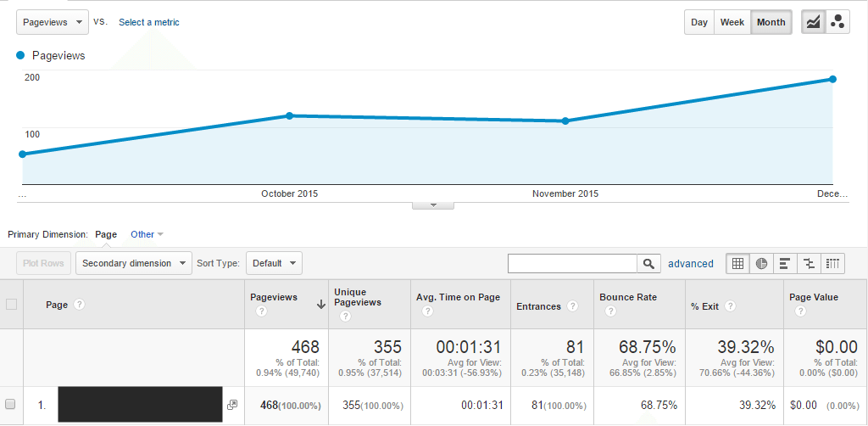Switch graph interval to Day
The height and width of the screenshot is (426, 868).
[699, 22]
